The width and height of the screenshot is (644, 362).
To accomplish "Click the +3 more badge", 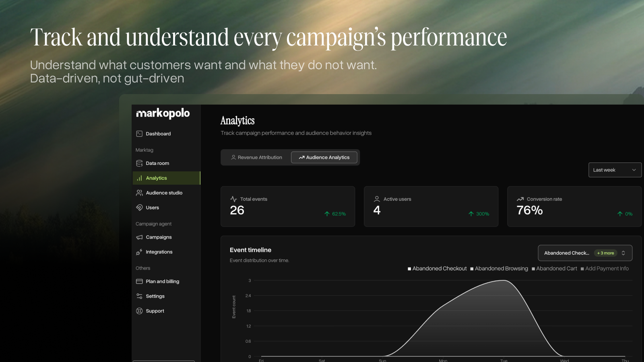I will 605,253.
